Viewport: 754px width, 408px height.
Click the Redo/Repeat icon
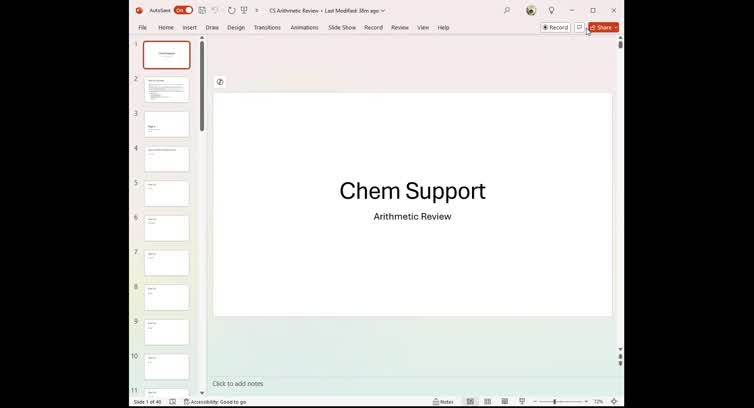click(x=231, y=10)
